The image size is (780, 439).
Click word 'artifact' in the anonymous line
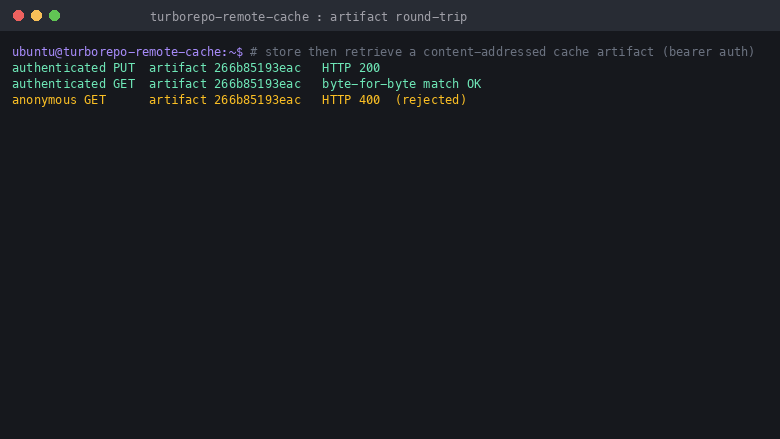178,99
